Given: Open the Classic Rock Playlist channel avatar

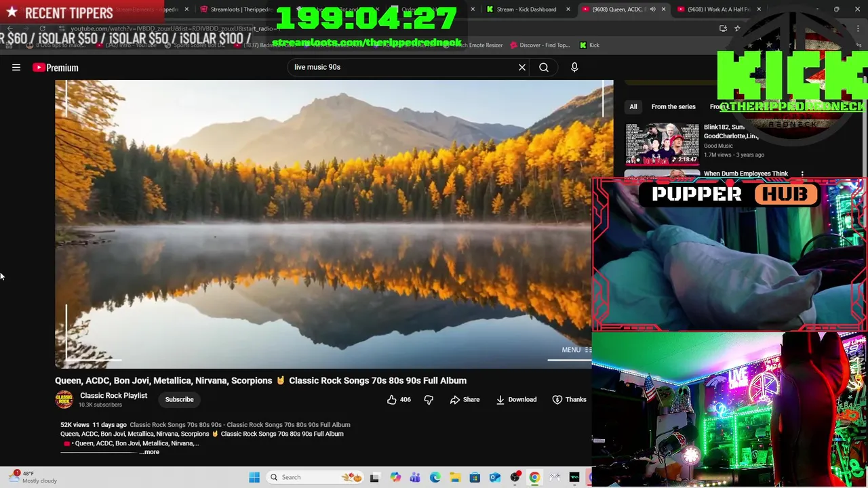Looking at the screenshot, I should [64, 399].
